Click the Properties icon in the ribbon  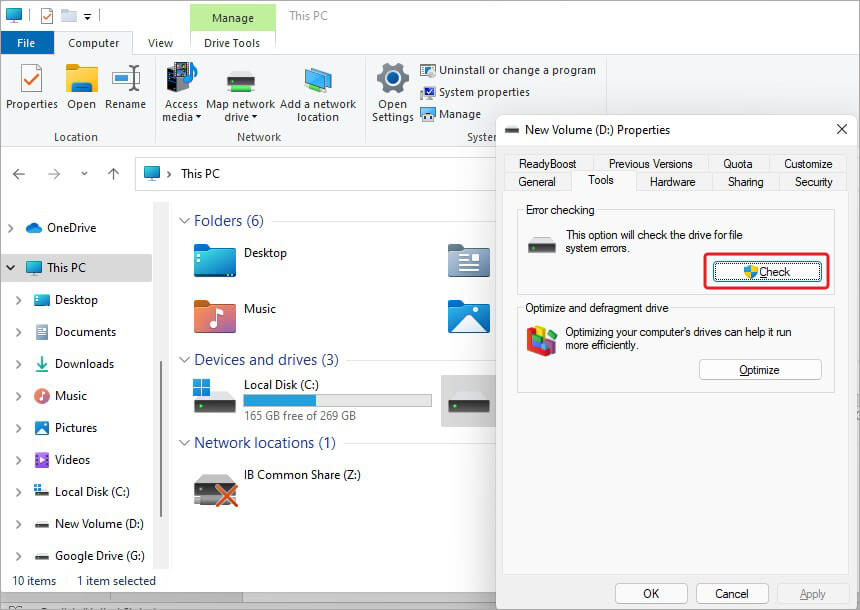tap(31, 88)
